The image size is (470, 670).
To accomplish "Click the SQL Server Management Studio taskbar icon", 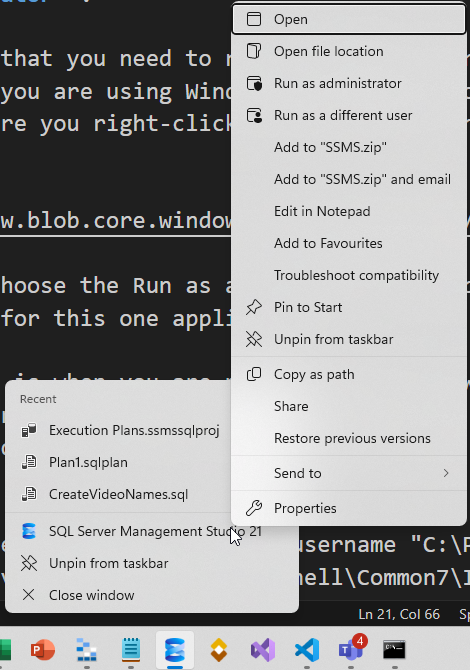I will pos(175,650).
